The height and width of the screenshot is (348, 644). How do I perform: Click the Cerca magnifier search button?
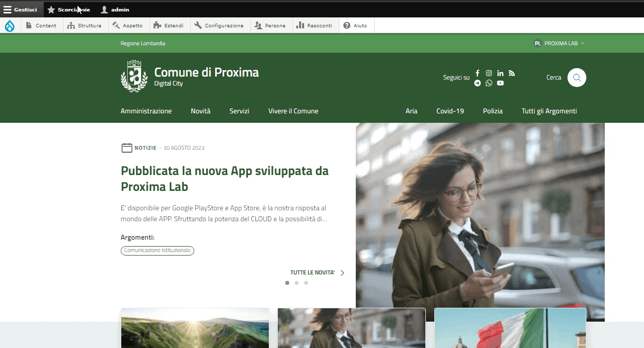tap(576, 78)
